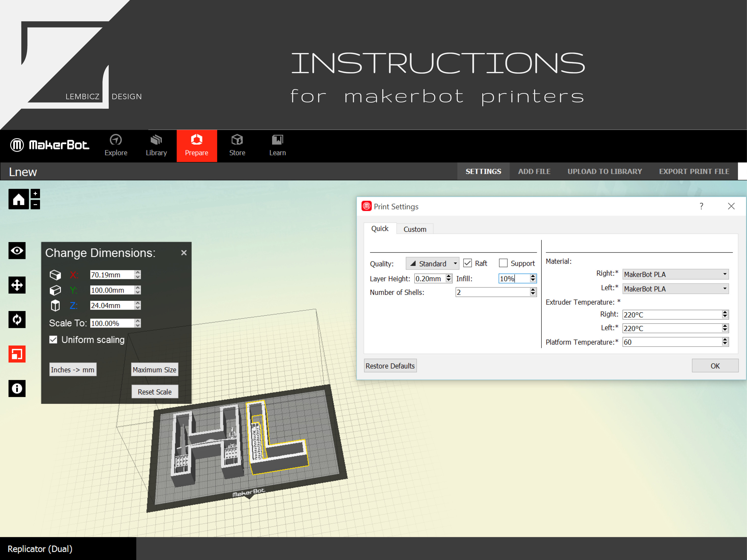Close the Print Settings dialog
This screenshot has height=560, width=747.
[731, 206]
